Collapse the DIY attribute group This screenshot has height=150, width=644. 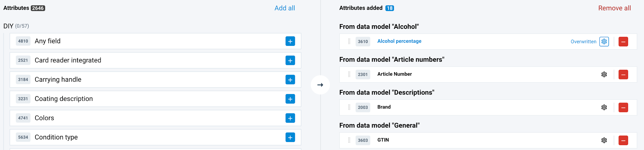9,26
